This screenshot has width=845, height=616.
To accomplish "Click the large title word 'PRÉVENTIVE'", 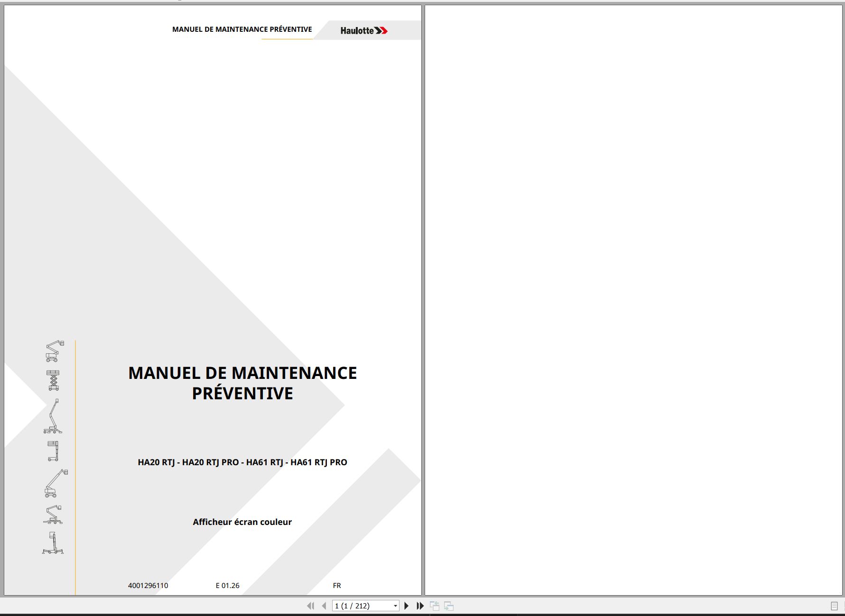I will click(242, 394).
